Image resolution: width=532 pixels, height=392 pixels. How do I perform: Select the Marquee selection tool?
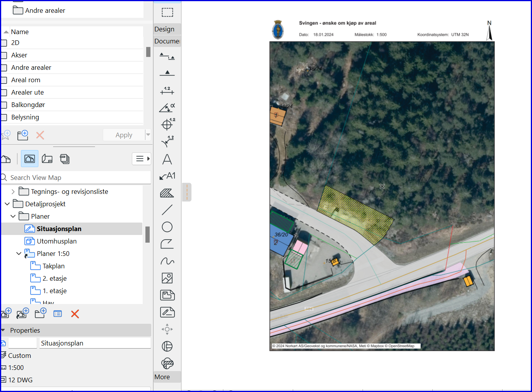pyautogui.click(x=167, y=12)
